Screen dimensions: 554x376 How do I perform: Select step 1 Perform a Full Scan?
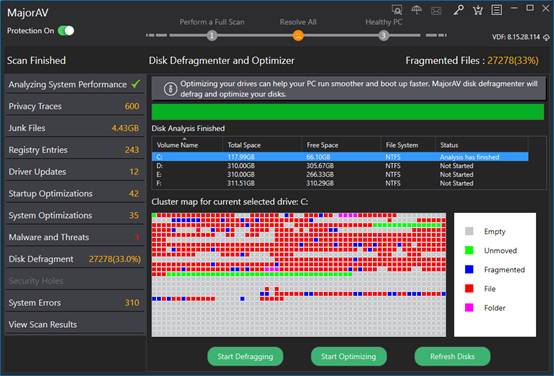212,35
